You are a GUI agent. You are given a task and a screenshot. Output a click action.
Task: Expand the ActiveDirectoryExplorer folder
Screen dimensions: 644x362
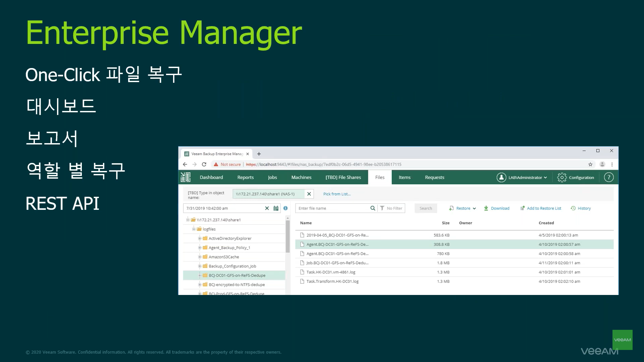(x=200, y=238)
